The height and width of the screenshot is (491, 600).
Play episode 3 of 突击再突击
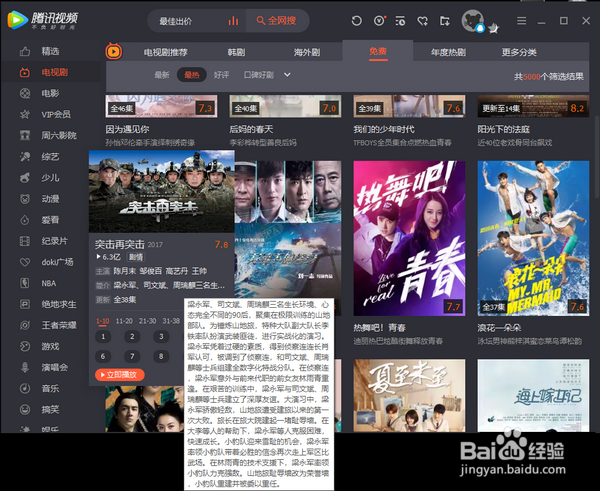click(x=161, y=337)
